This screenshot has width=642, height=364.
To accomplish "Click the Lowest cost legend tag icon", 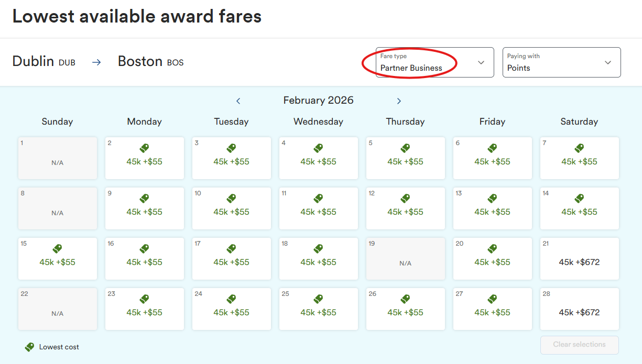I will click(30, 347).
